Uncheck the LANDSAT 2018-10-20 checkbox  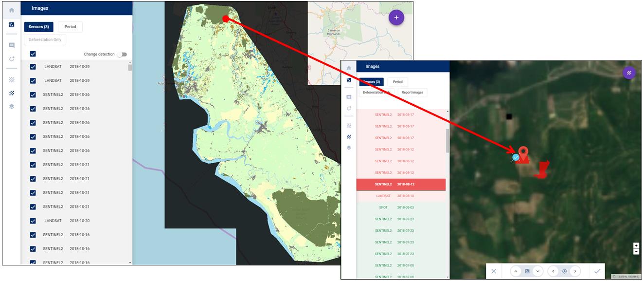pos(33,221)
